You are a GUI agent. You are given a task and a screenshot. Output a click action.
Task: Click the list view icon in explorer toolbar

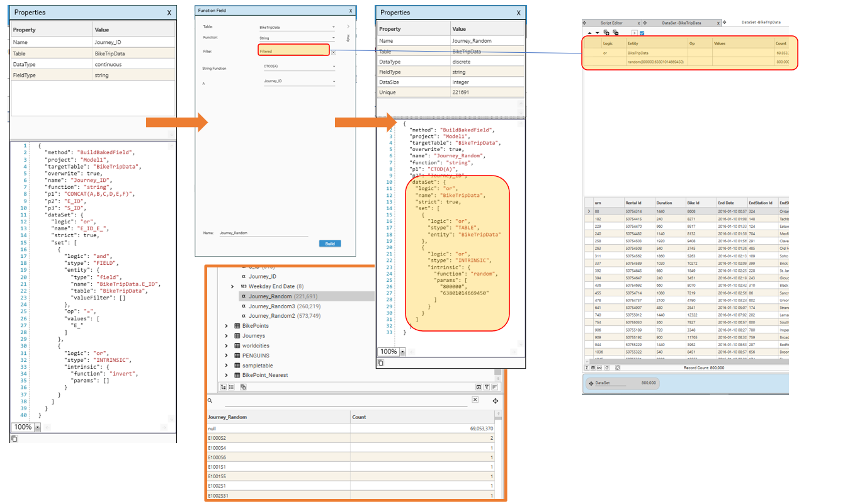232,387
